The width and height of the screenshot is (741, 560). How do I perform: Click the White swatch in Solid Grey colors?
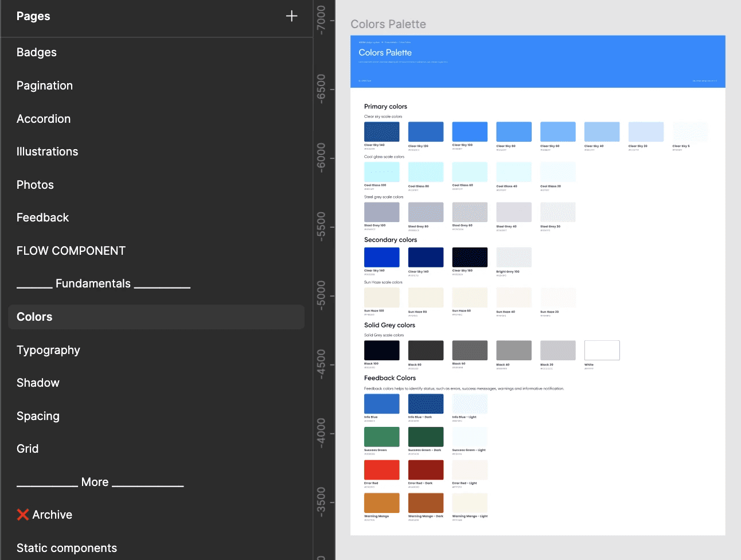point(602,350)
